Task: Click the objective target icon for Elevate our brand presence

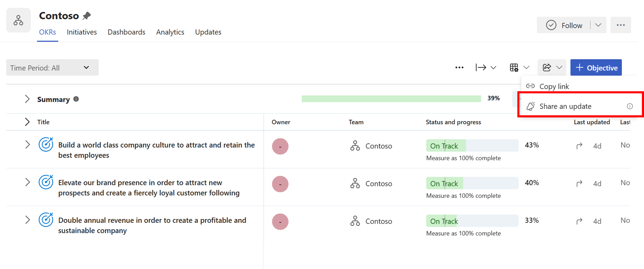Action: (46, 182)
